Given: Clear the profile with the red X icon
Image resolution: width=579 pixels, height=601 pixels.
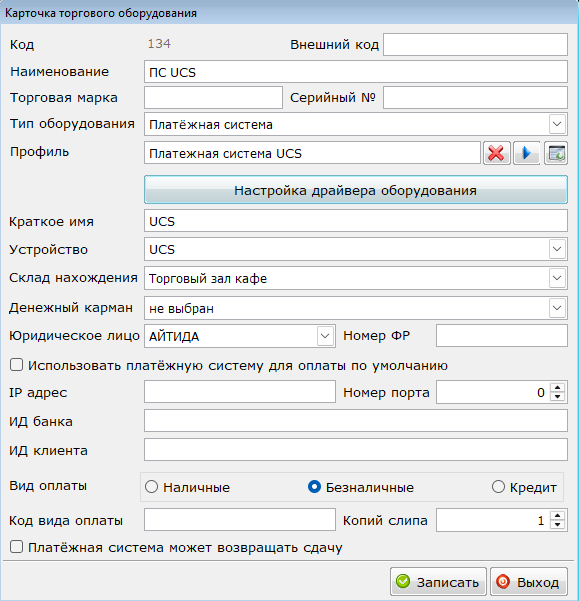Looking at the screenshot, I should click(497, 153).
